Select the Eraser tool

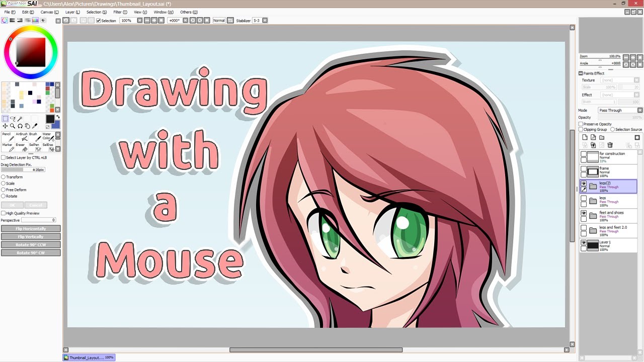tap(21, 147)
